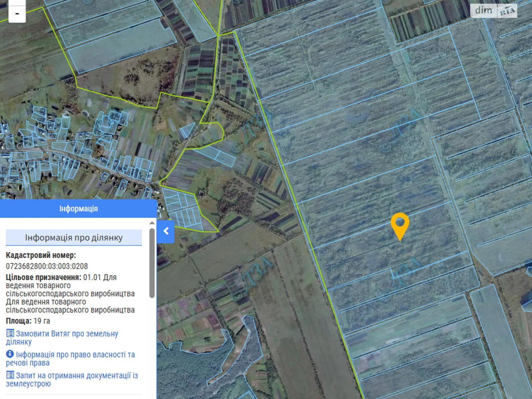Click info circle icon beside право власності
This screenshot has width=532, height=399.
pyautogui.click(x=10, y=354)
